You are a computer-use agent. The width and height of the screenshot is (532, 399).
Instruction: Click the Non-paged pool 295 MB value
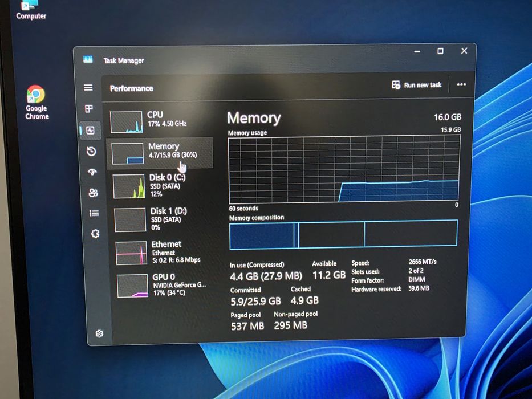click(x=290, y=325)
